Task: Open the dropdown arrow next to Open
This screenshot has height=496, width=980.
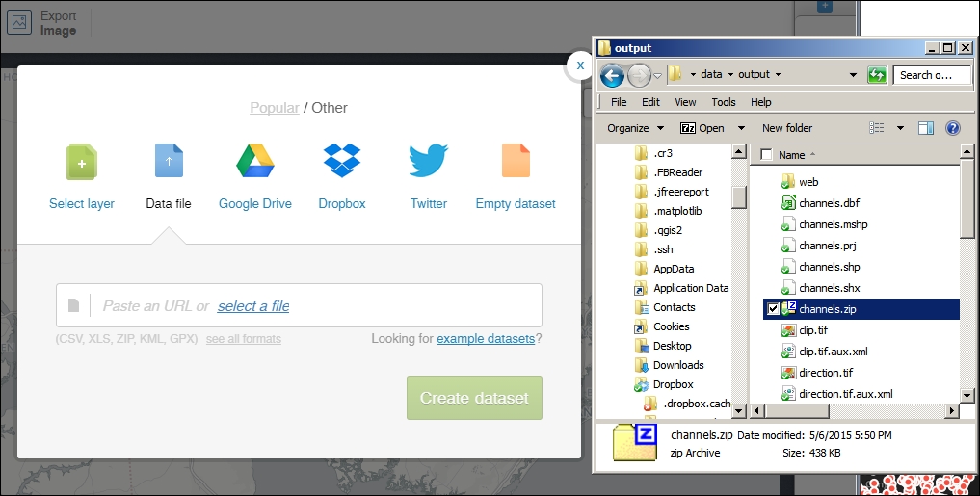Action: click(x=741, y=128)
